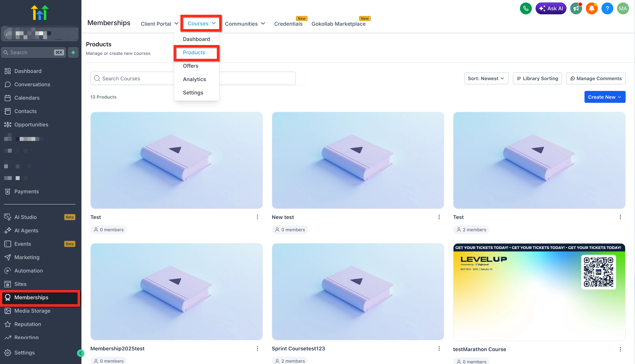The image size is (635, 364).
Task: Click the green phone call icon
Action: pos(526,9)
